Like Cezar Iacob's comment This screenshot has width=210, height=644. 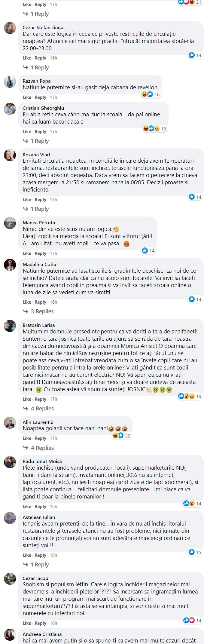click(x=27, y=623)
